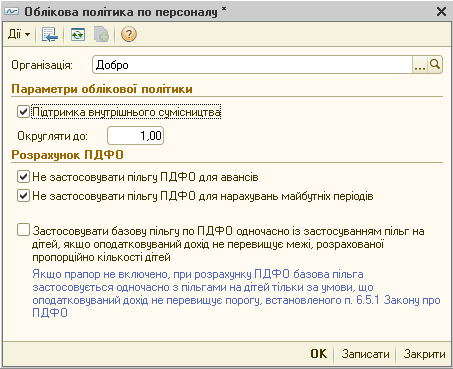Image resolution: width=453 pixels, height=369 pixels.
Task: Uncheck Підтримка внутрішнього сумісництва
Action: [23, 112]
